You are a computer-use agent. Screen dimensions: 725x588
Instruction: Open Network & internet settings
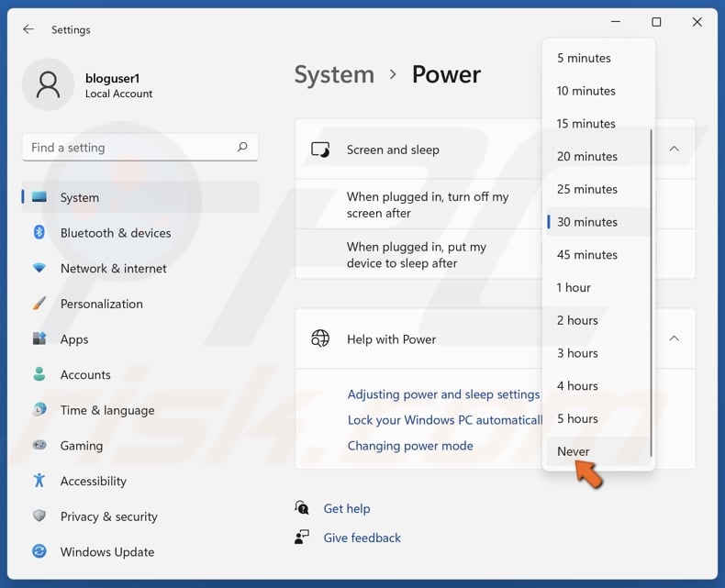click(x=140, y=268)
